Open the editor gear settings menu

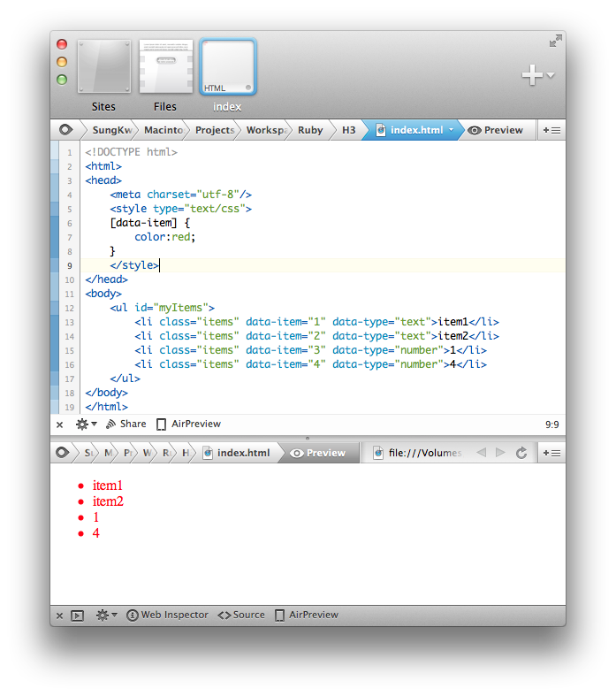tap(86, 424)
